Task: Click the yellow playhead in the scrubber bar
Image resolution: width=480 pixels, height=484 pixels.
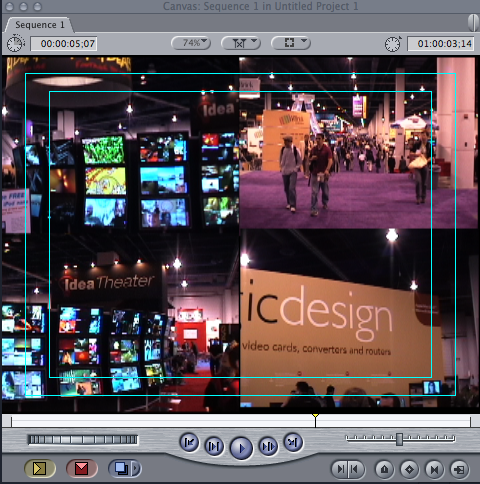Action: (315, 420)
